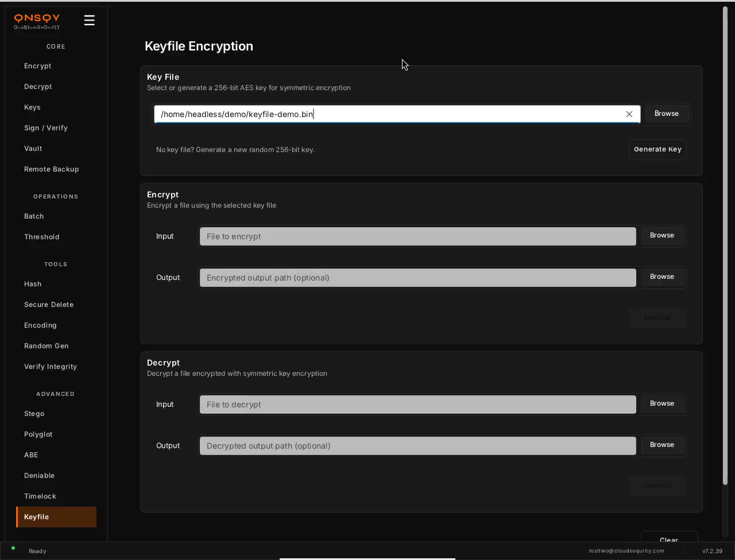Viewport: 735px width, 560px height.
Task: Open Threshold operations page
Action: point(56,237)
